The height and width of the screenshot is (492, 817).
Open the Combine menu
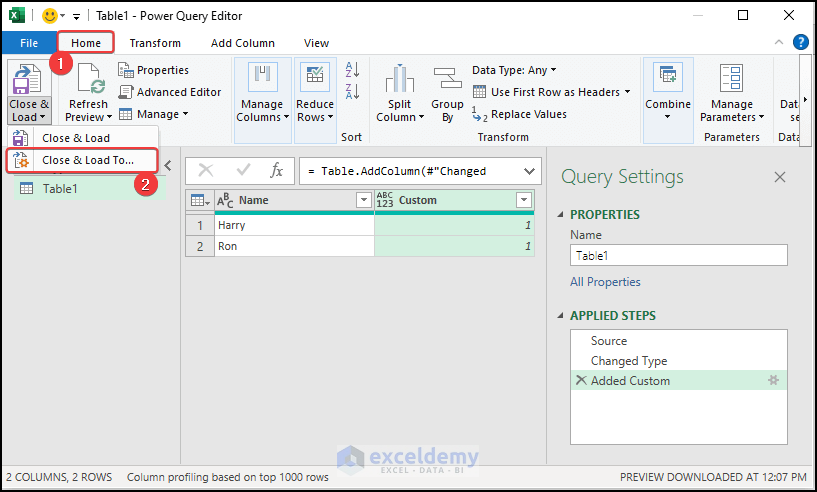[x=668, y=99]
